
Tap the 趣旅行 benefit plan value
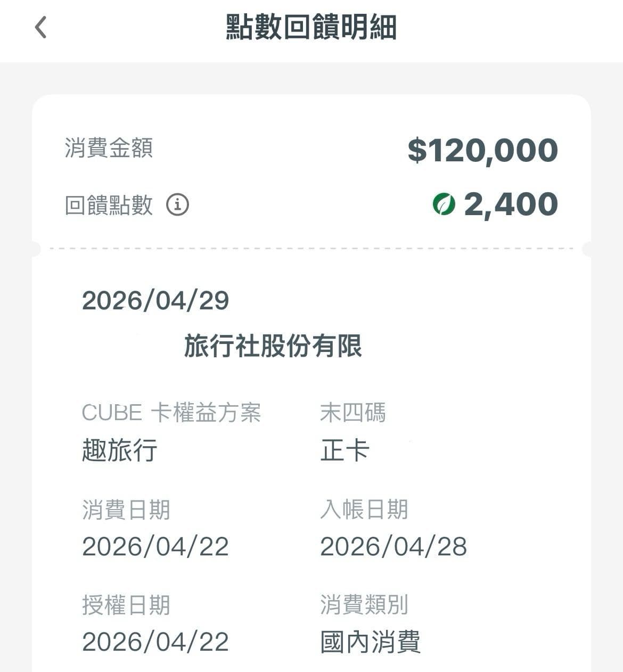pos(119,450)
